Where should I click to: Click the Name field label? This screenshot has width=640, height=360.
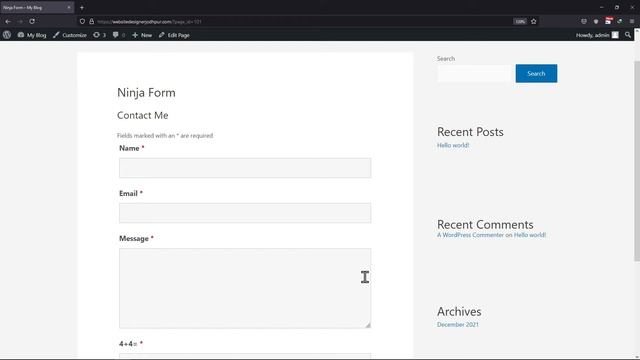(129, 148)
